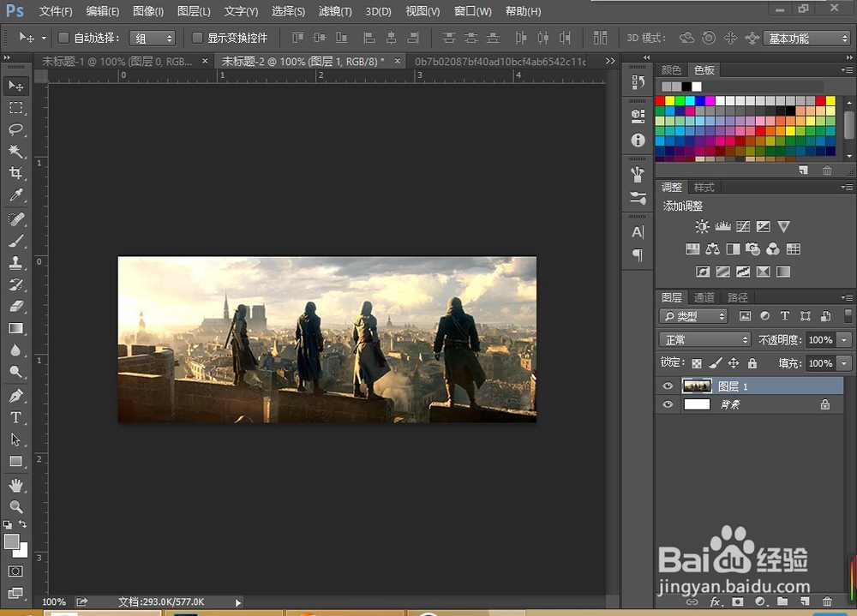Image resolution: width=857 pixels, height=616 pixels.
Task: Select the Pen tool
Action: click(x=15, y=396)
